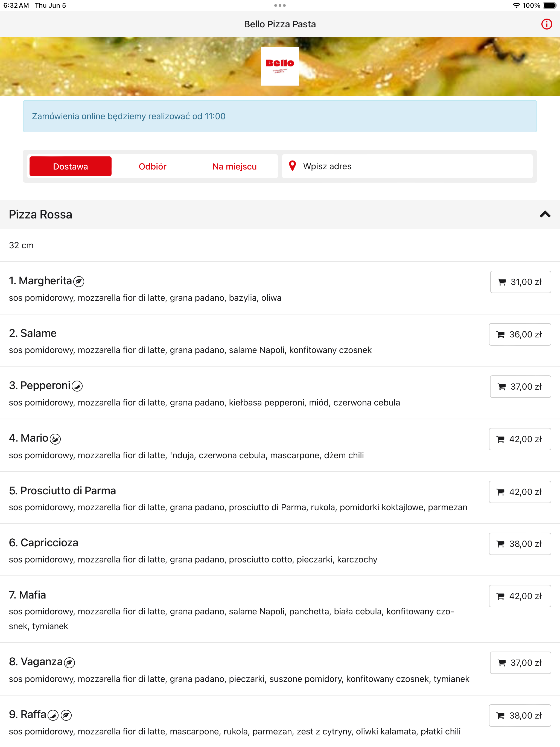Choose the Na miejscu tab
This screenshot has width=560, height=747.
point(234,166)
